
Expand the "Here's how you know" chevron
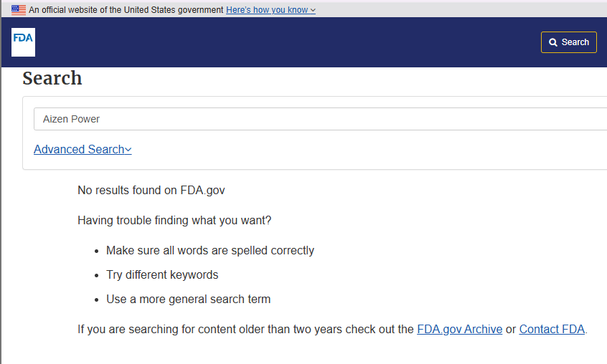coord(313,11)
